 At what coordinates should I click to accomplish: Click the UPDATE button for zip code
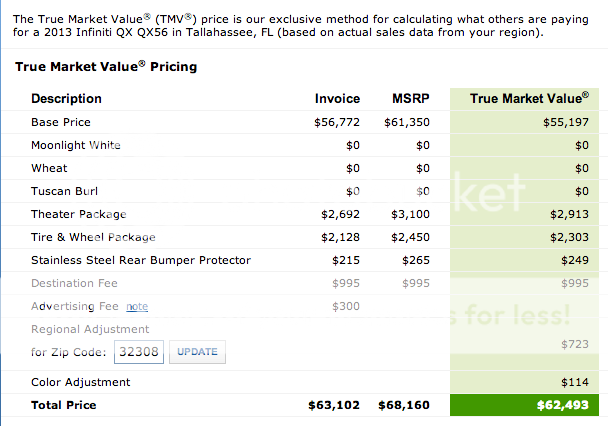[x=197, y=352]
